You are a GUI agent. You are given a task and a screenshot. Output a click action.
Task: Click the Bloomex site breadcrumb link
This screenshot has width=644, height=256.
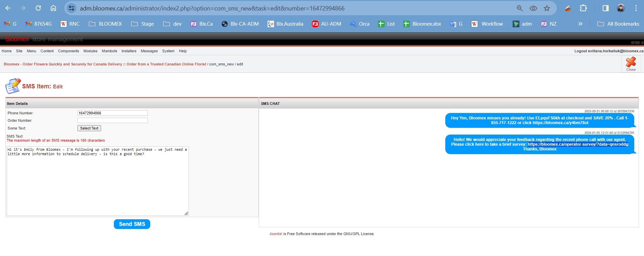click(105, 64)
